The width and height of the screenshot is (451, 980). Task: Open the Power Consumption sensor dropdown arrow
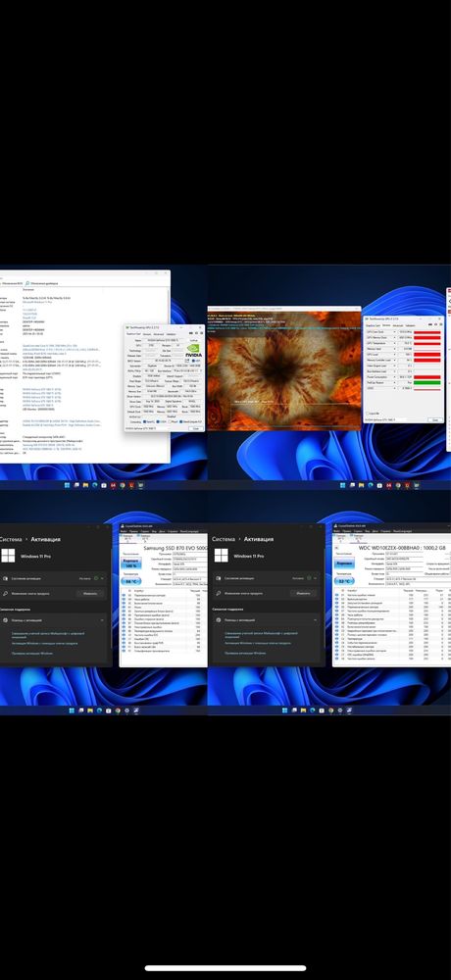(395, 377)
